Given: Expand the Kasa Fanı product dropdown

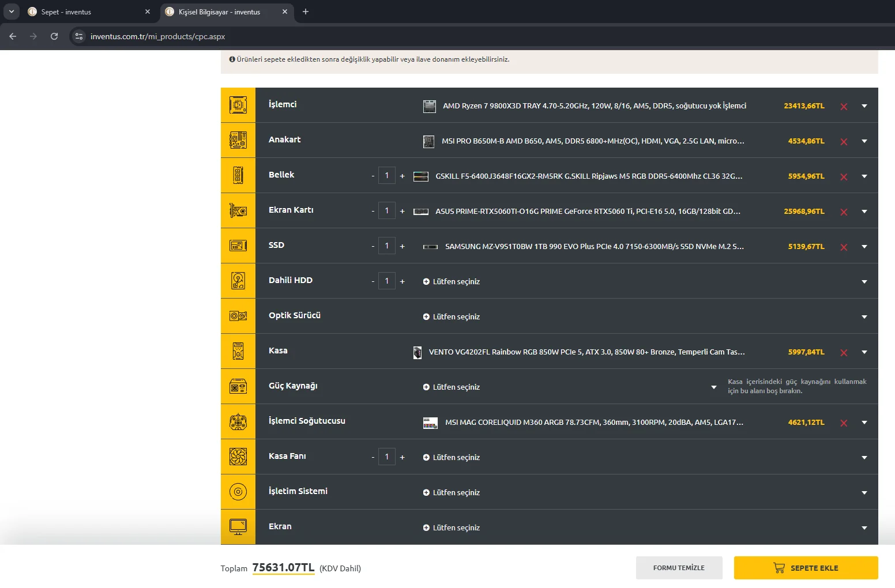Looking at the screenshot, I should [x=864, y=458].
